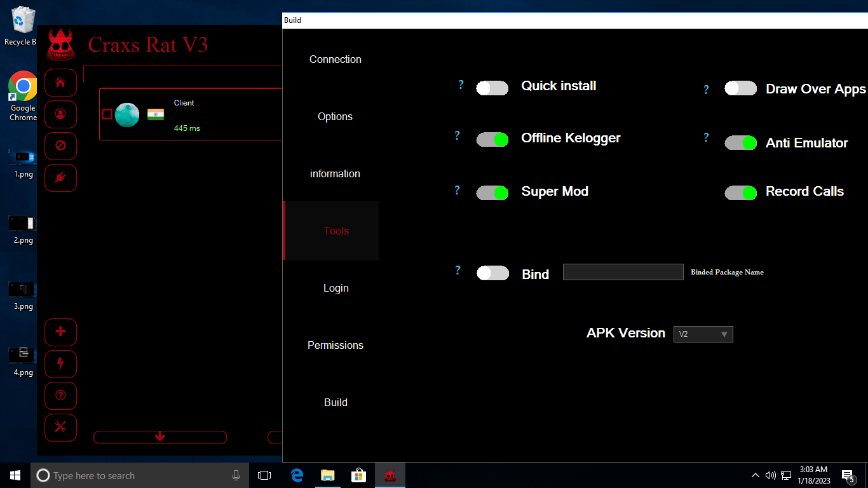
Task: Open the wrench and screwdriver tools icon
Action: (61, 428)
